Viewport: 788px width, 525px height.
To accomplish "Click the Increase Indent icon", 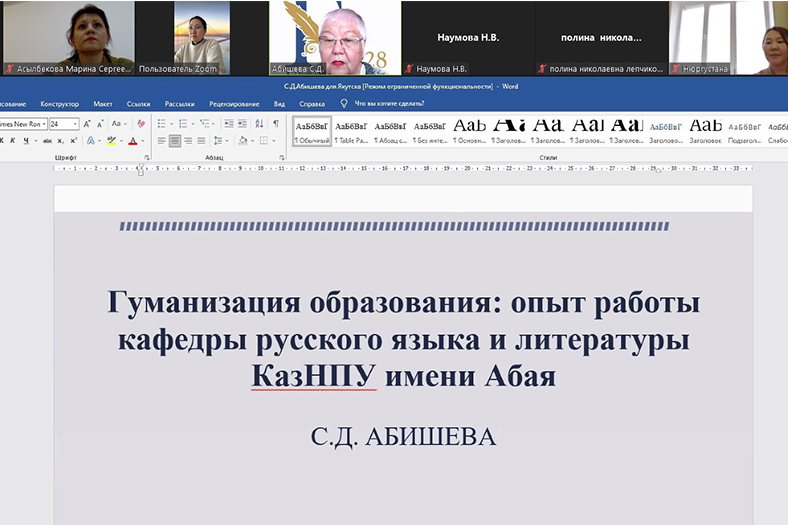I will pyautogui.click(x=242, y=124).
